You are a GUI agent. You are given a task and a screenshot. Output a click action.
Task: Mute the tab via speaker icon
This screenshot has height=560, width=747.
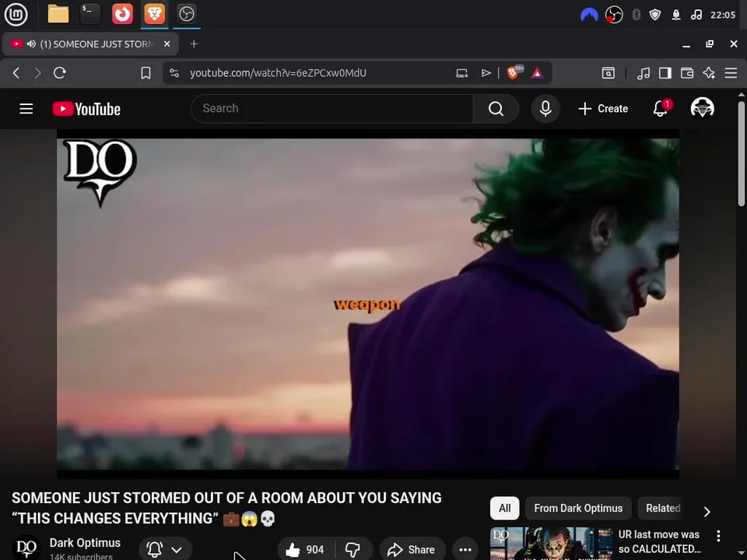tap(31, 44)
